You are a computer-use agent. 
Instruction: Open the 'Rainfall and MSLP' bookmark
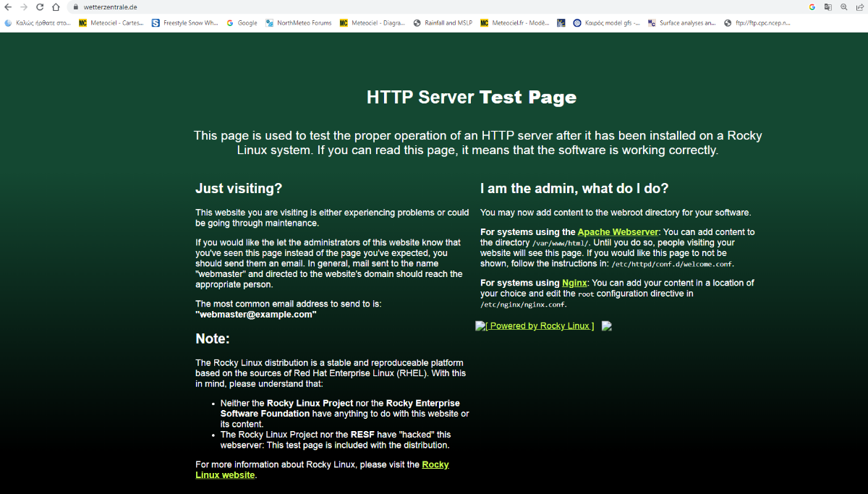tap(443, 22)
